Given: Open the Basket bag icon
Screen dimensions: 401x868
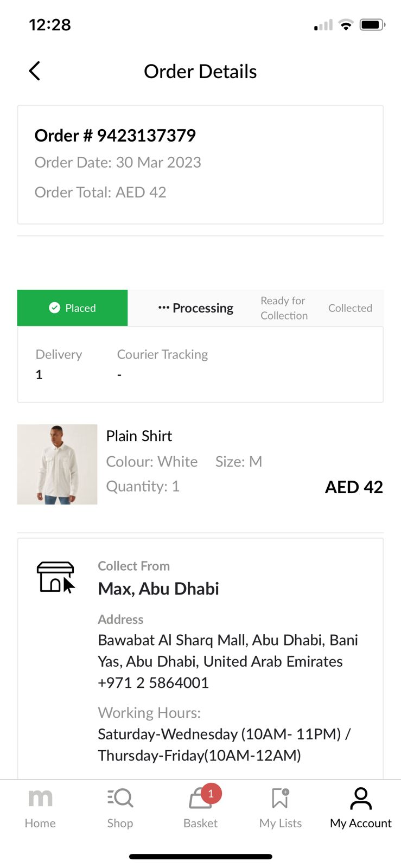Looking at the screenshot, I should [x=199, y=800].
